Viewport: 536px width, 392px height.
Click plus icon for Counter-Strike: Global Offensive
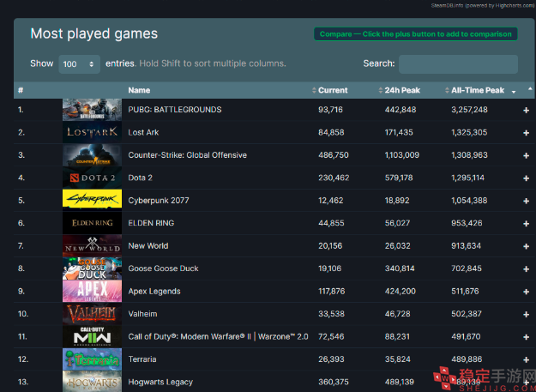526,155
